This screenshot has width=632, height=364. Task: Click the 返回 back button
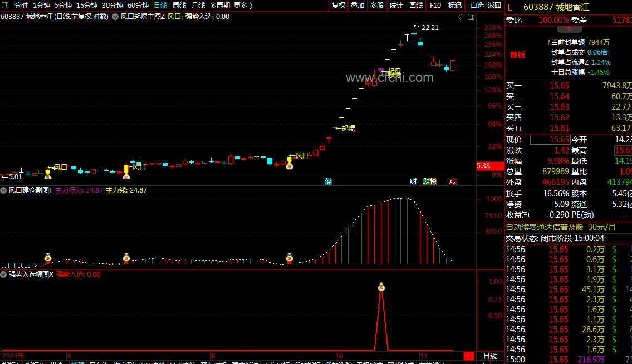coord(494,5)
